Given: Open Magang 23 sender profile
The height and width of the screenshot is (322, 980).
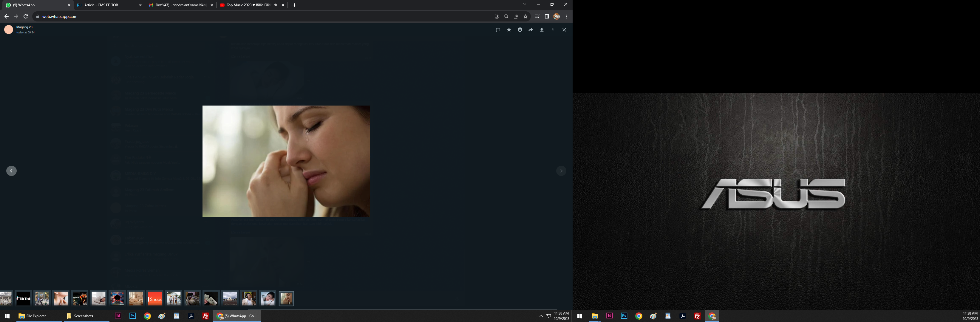Looking at the screenshot, I should click(x=9, y=29).
